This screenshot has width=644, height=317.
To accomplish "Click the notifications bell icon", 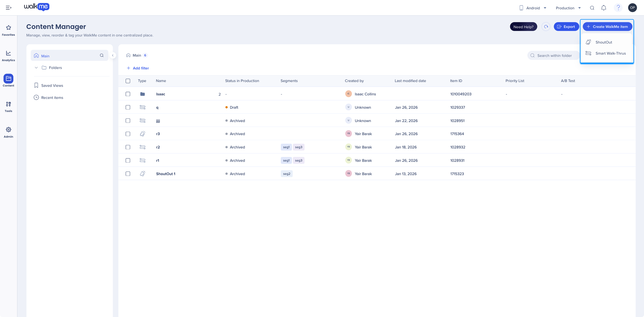I will click(x=604, y=8).
